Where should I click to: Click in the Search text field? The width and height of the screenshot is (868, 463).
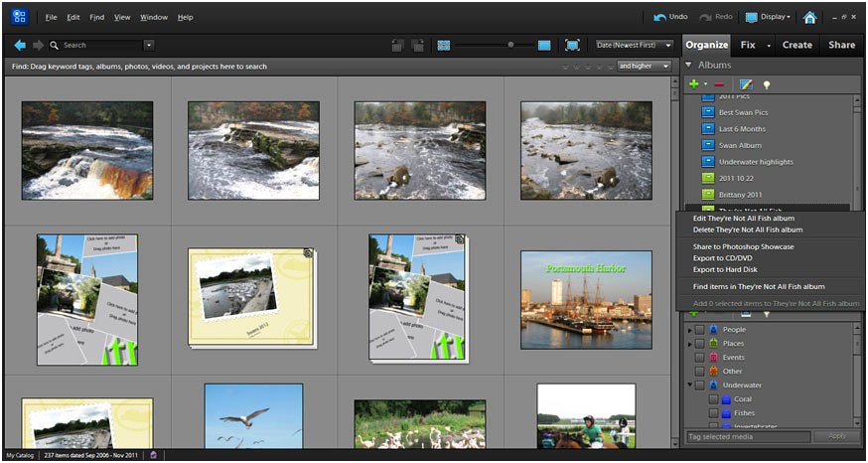[102, 46]
